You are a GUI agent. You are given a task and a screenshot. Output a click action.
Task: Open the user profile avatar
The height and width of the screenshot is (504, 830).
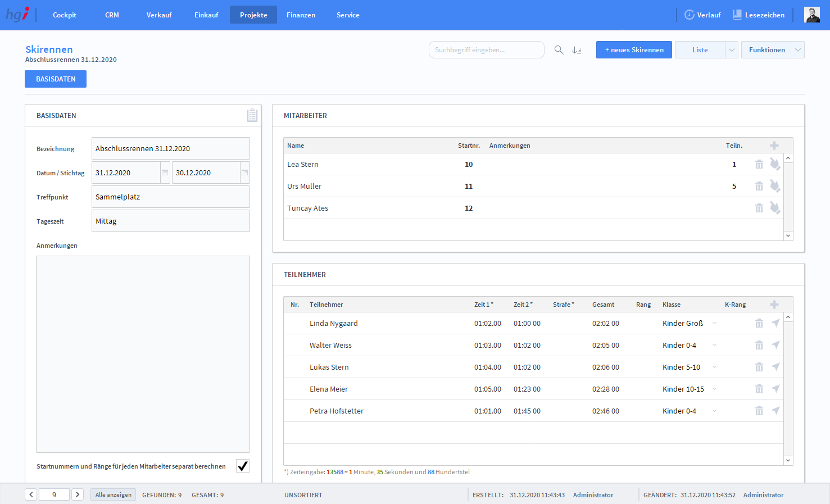(811, 15)
